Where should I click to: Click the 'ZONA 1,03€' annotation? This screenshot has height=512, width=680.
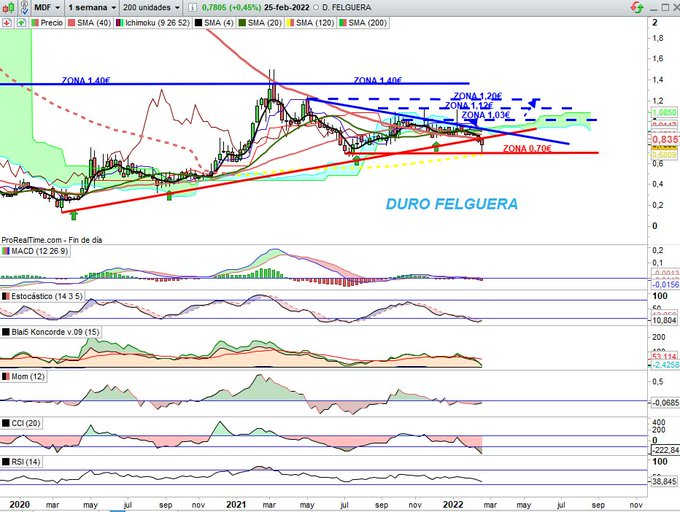pyautogui.click(x=485, y=115)
